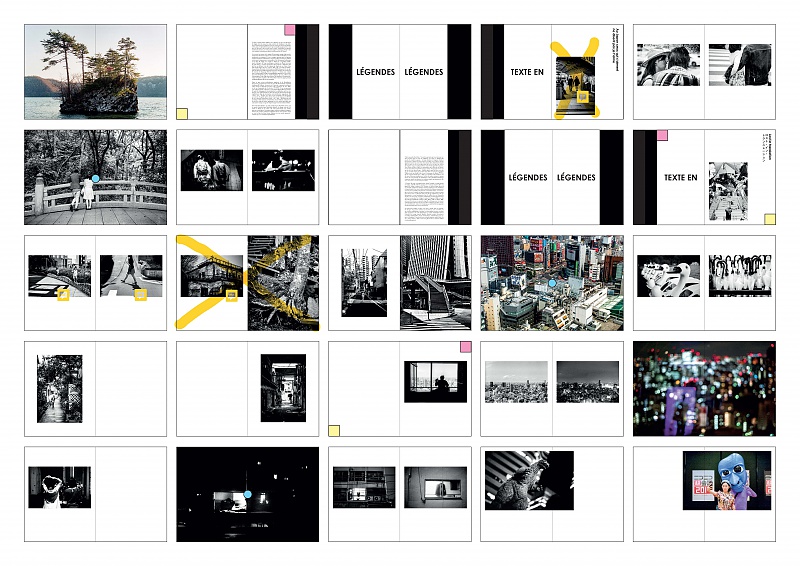Screen dimensions: 800x566
Task: Select the left black-and-white cityscape skyline photo
Action: [x=516, y=382]
